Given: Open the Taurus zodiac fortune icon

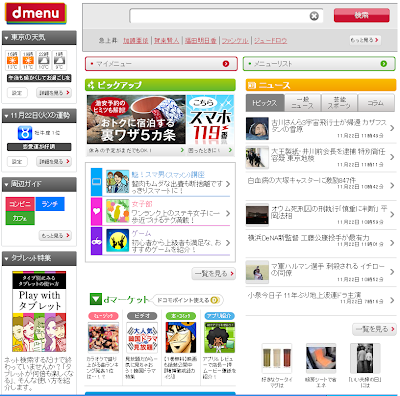Looking at the screenshot, I should (25, 133).
